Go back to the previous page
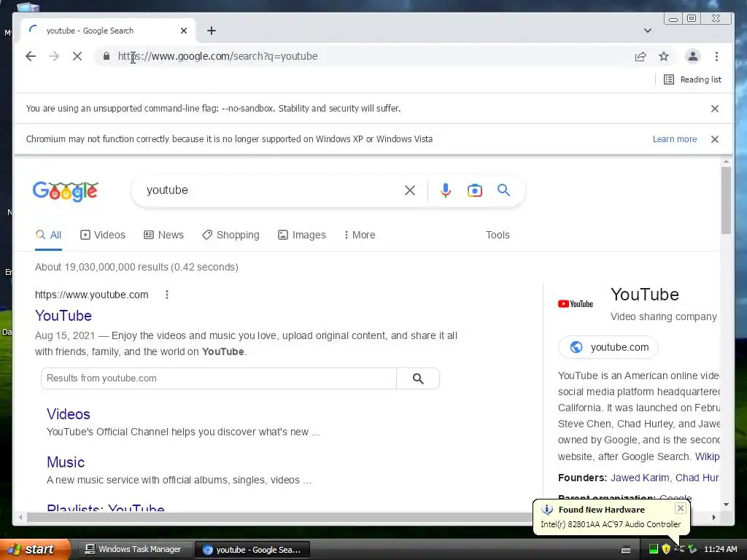The width and height of the screenshot is (747, 560). [x=31, y=56]
